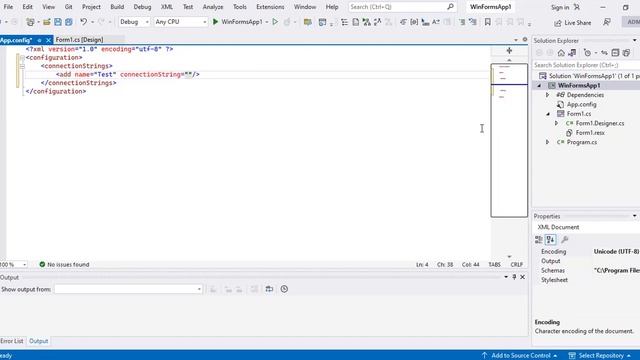
Task: Pin the Output panel with auto-hide icon
Action: [514, 277]
